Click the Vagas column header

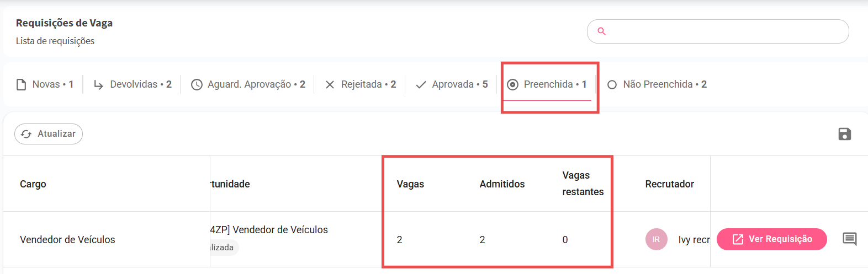click(410, 184)
